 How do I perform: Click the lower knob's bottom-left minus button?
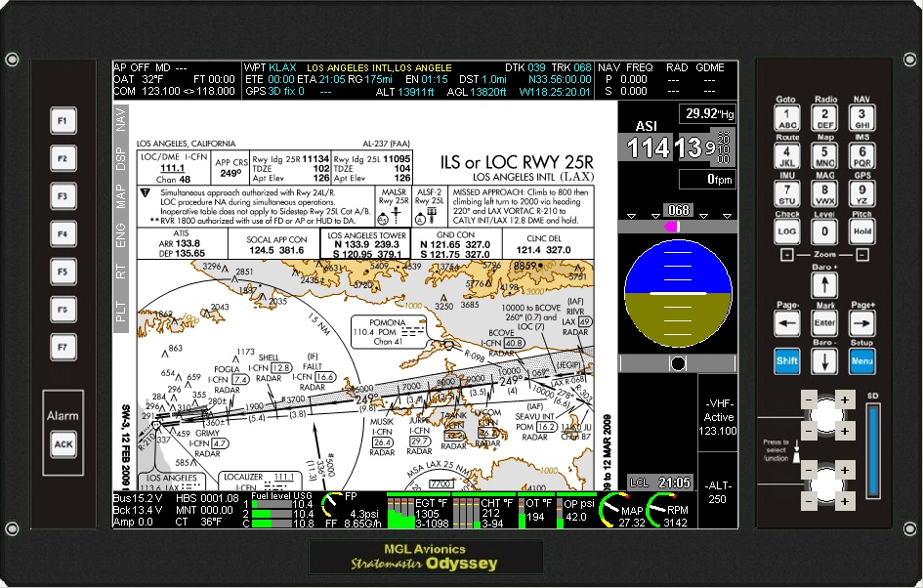tap(809, 501)
